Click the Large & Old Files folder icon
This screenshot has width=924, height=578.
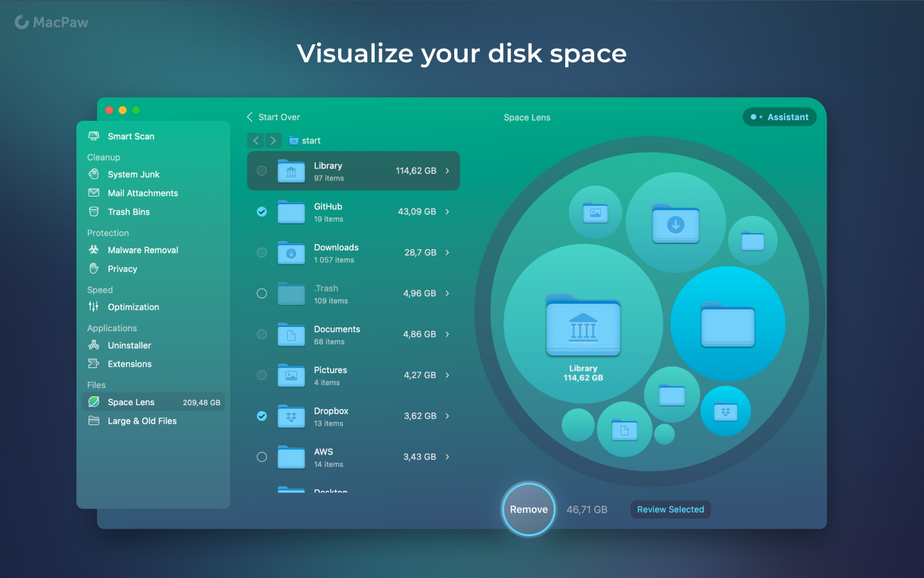94,421
